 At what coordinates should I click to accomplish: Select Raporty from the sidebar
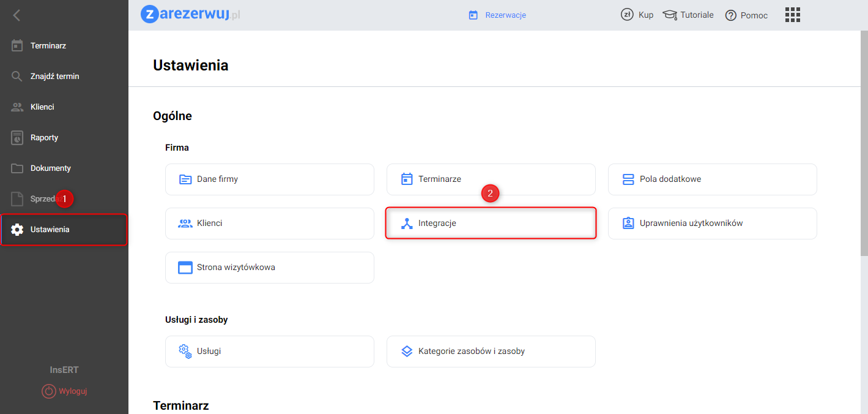click(44, 138)
